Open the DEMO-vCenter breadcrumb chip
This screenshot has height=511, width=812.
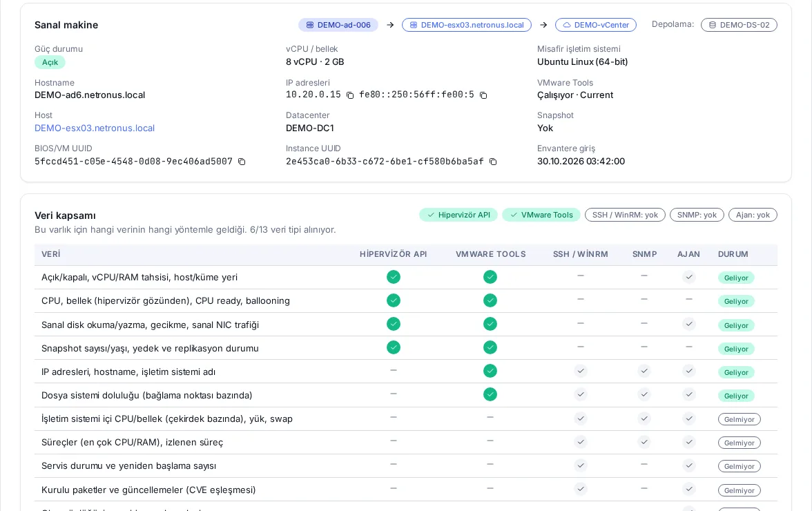595,25
